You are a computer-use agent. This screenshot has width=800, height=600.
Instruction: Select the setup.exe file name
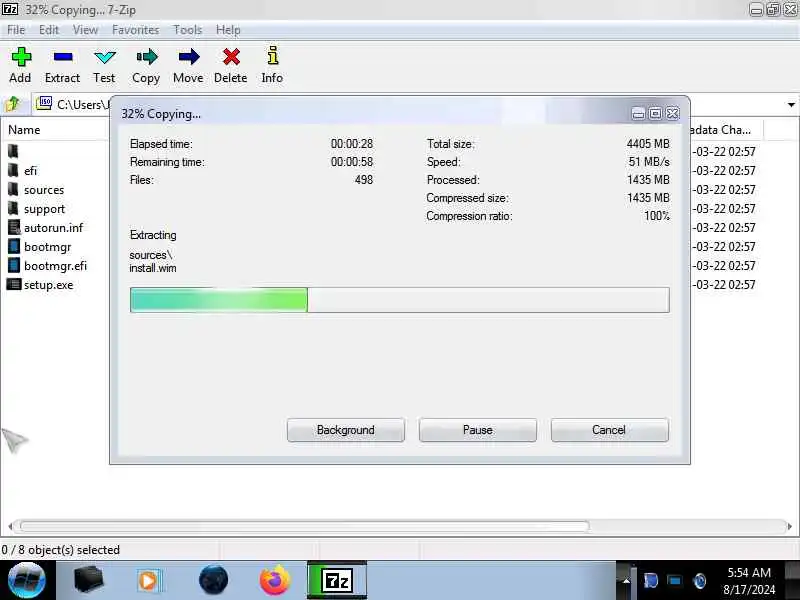(48, 285)
